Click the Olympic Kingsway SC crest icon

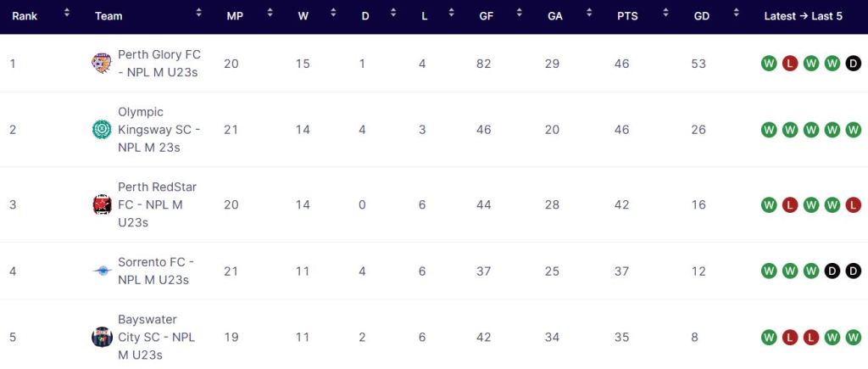click(102, 130)
